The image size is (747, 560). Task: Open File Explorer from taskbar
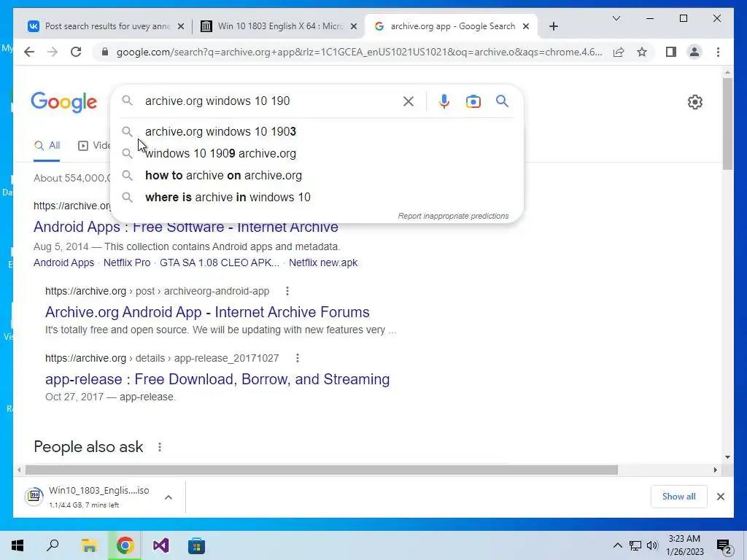click(88, 545)
